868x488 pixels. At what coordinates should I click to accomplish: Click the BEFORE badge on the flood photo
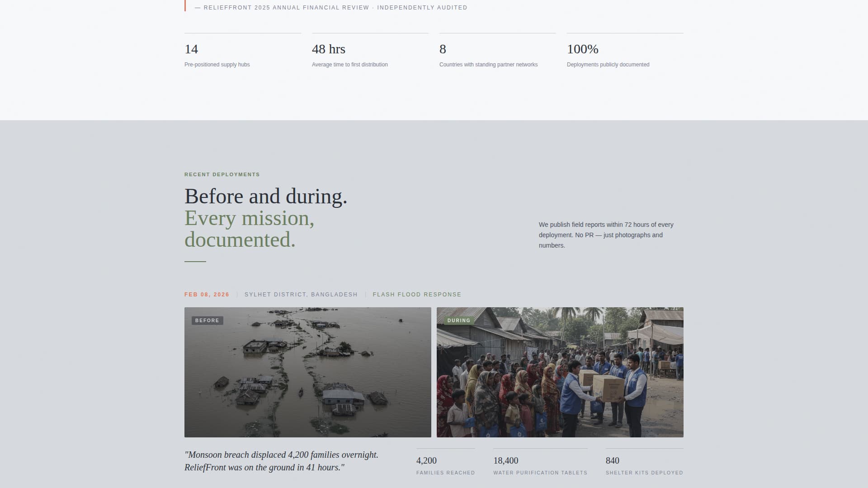coord(207,320)
